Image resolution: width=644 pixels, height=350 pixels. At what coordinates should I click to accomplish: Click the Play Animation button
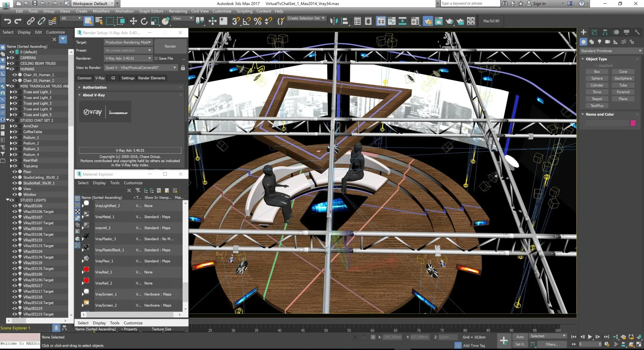(x=590, y=337)
